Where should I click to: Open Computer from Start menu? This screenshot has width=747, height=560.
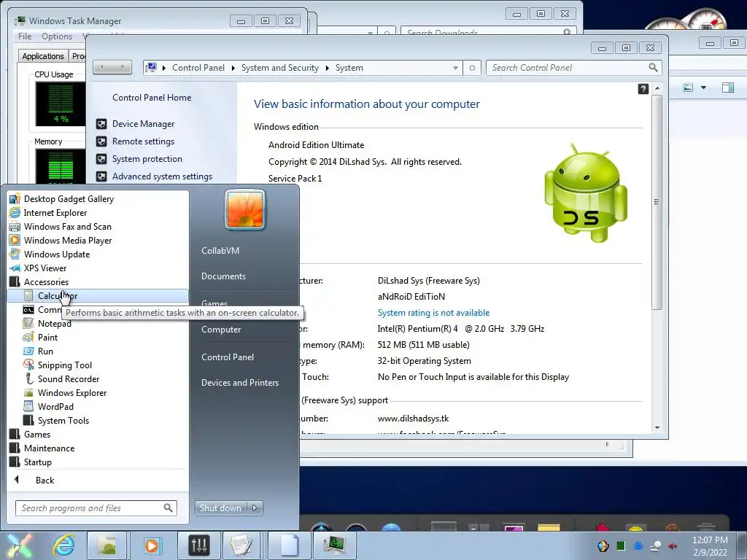pos(221,330)
